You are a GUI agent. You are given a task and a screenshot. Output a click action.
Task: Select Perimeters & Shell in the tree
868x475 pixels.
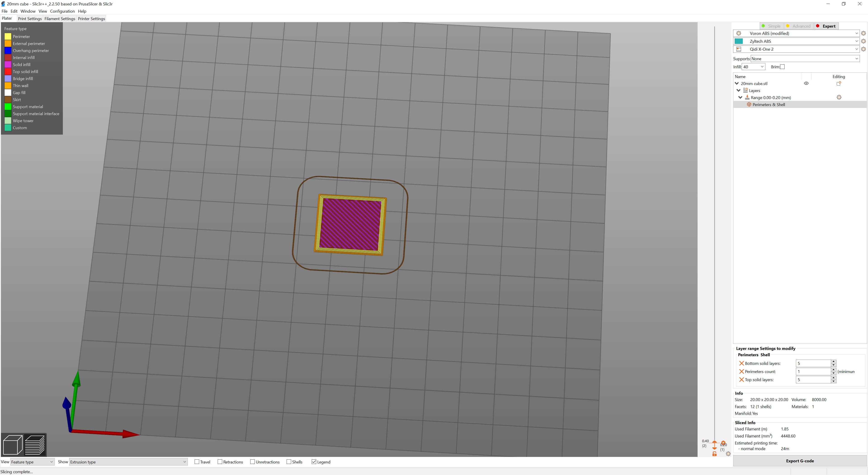[769, 104]
